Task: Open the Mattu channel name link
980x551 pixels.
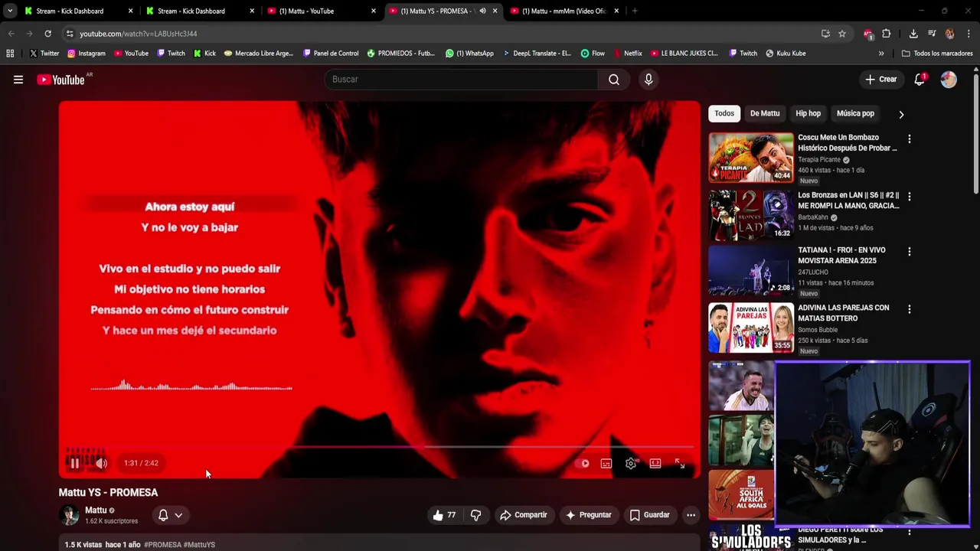Action: tap(96, 510)
